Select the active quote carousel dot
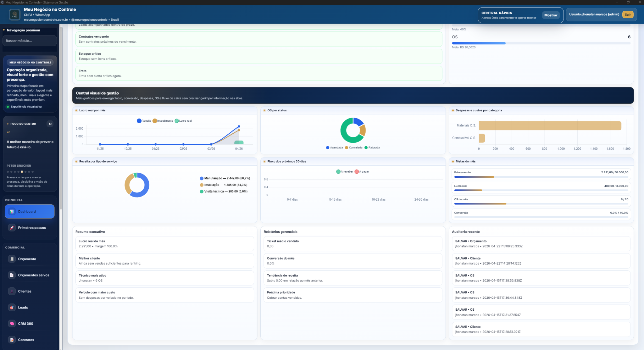Viewport: 644px width, 350px height. tap(22, 172)
